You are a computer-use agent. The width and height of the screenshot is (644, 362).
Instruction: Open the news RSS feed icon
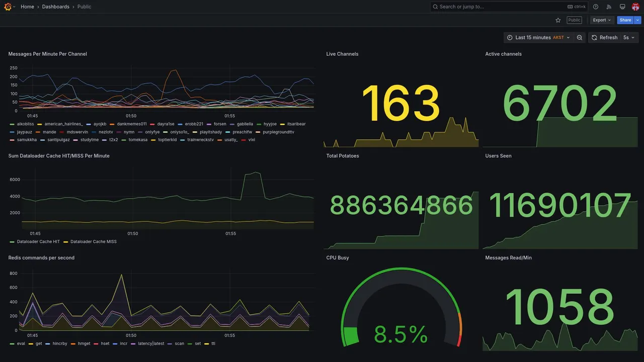609,7
